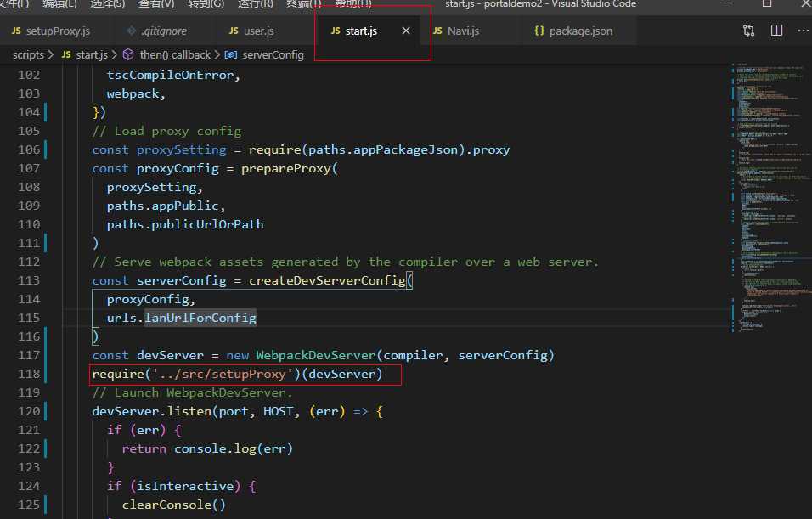812x519 pixels.
Task: Open the 运行(R) menu
Action: click(256, 4)
